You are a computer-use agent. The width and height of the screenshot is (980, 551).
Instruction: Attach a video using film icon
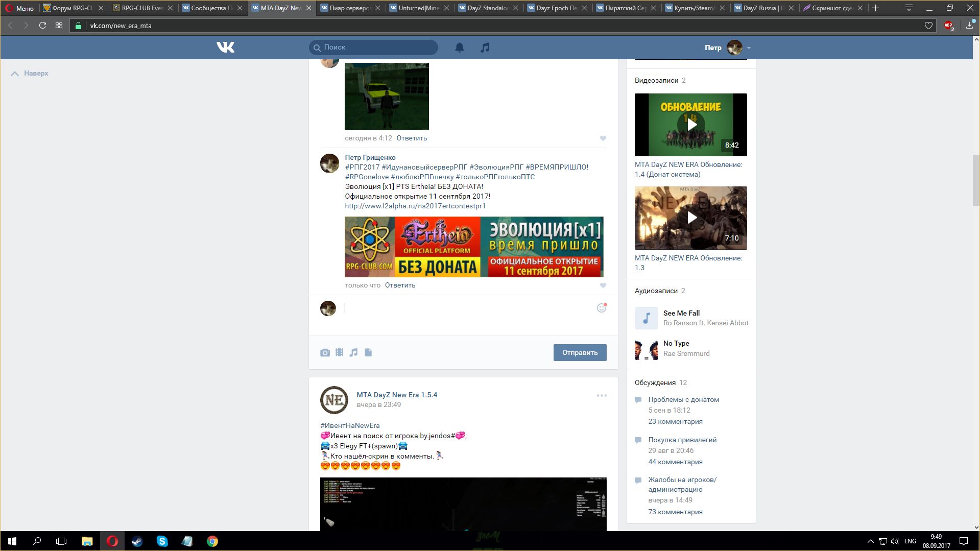(x=339, y=352)
